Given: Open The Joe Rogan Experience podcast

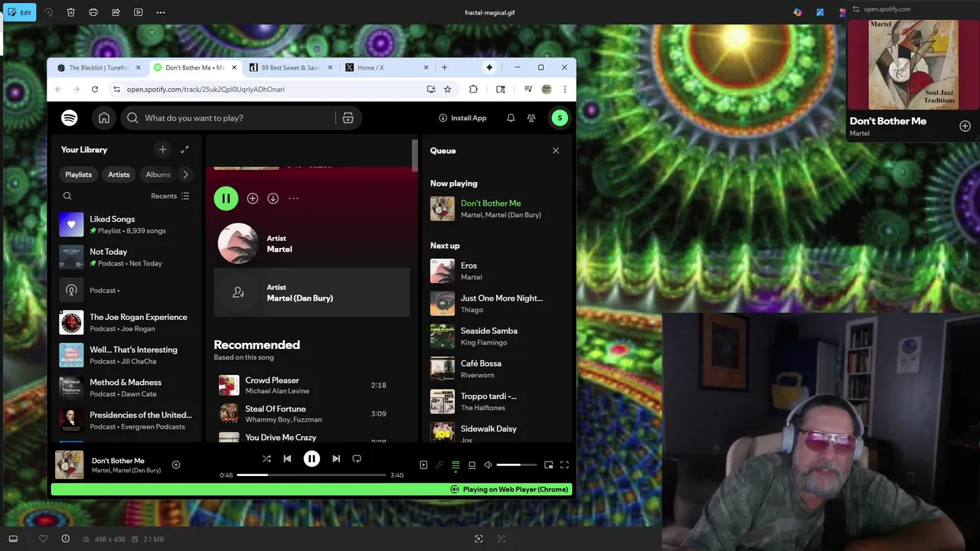Looking at the screenshot, I should pyautogui.click(x=126, y=322).
